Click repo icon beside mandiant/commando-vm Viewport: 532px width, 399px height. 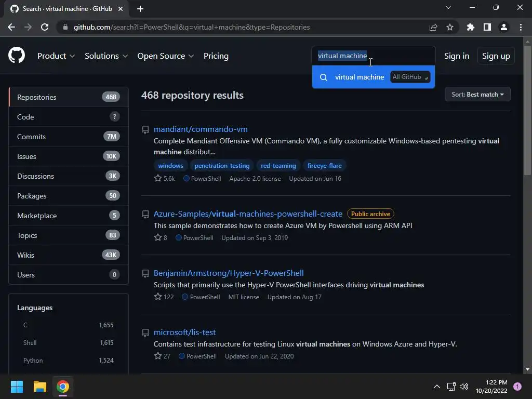pyautogui.click(x=145, y=129)
